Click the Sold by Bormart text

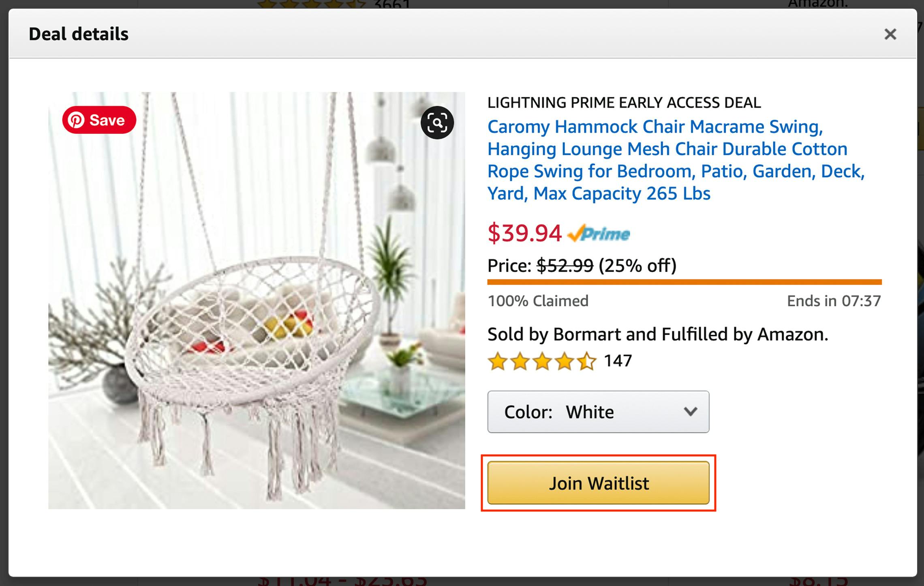[657, 335]
